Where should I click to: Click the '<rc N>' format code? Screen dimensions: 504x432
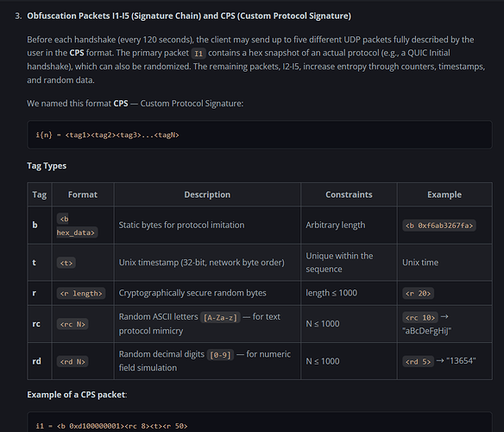coord(72,325)
